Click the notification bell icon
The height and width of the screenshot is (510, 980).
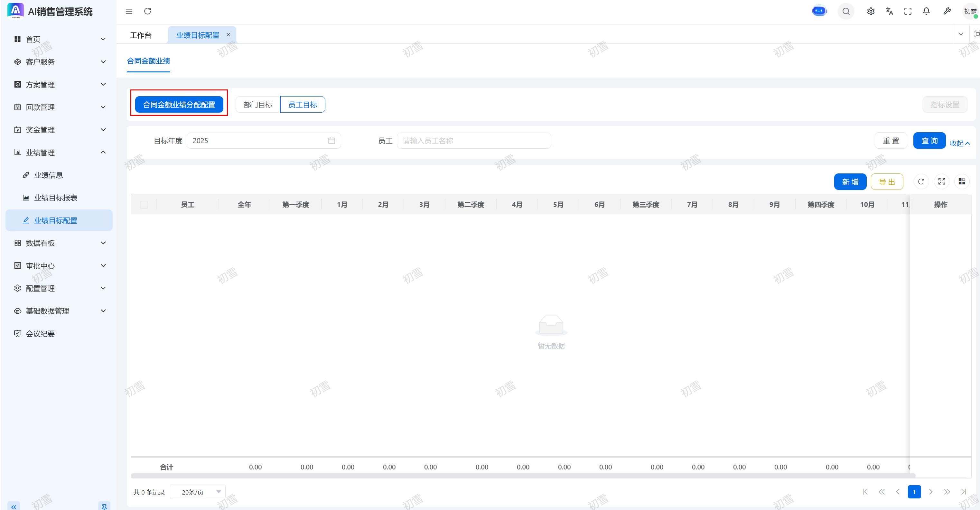(926, 11)
